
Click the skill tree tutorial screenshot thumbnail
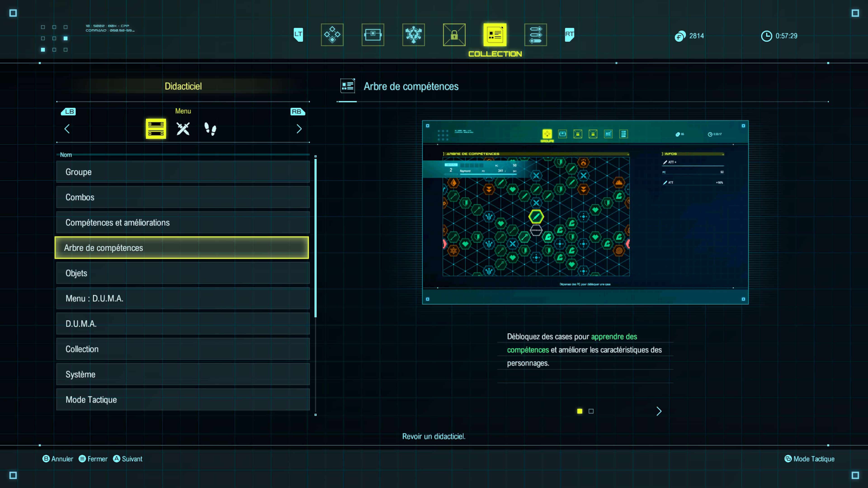tap(585, 212)
